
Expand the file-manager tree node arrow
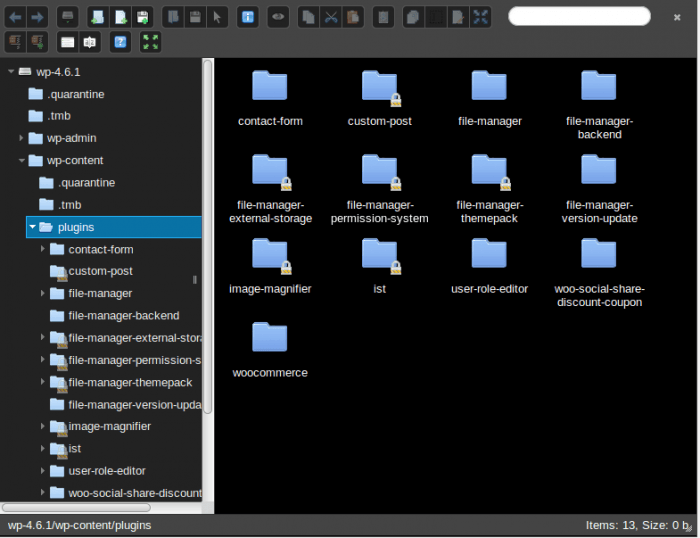[42, 293]
